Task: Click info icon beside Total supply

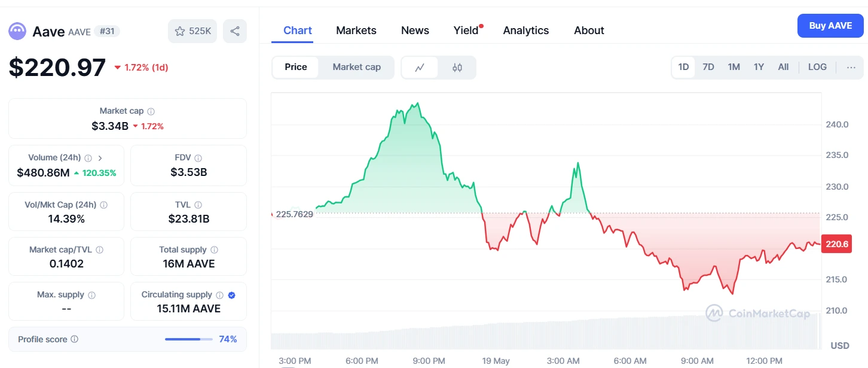Action: coord(215,250)
